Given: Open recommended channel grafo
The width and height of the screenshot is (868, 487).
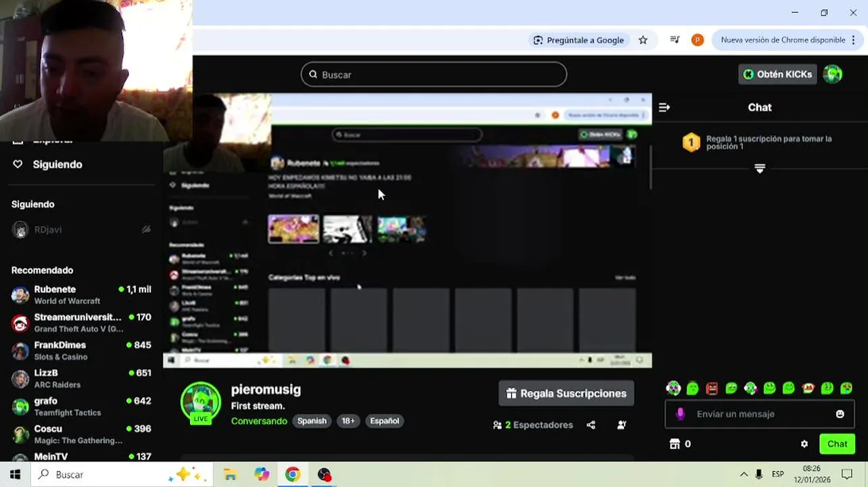Looking at the screenshot, I should pyautogui.click(x=81, y=406).
